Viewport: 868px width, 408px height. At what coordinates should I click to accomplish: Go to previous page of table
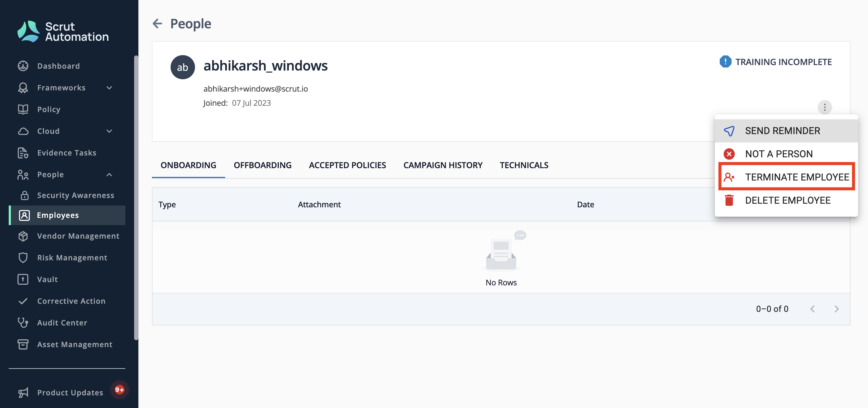pos(813,309)
